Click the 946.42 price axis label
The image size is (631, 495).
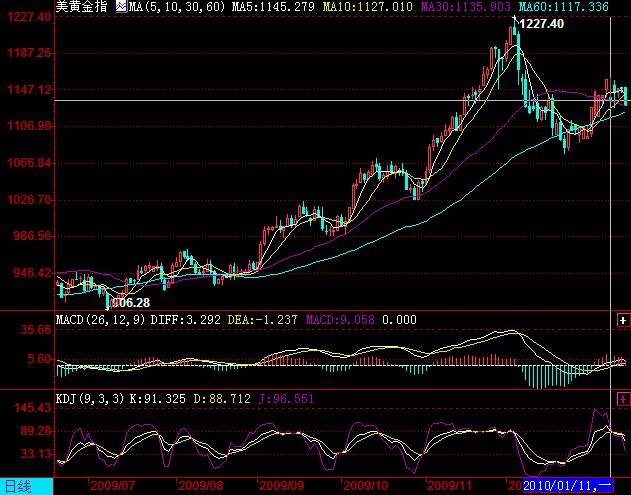[33, 272]
